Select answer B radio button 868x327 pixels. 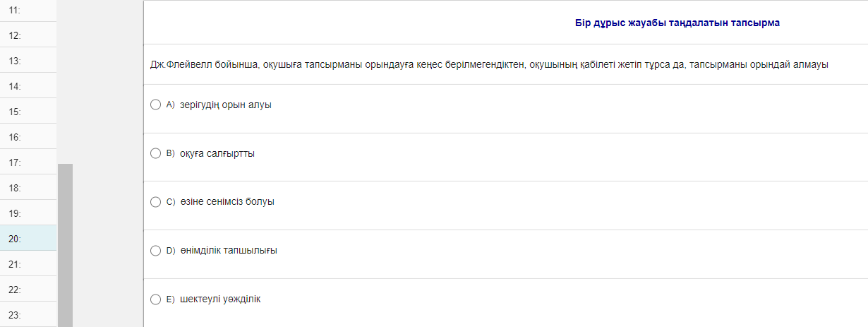coord(156,153)
